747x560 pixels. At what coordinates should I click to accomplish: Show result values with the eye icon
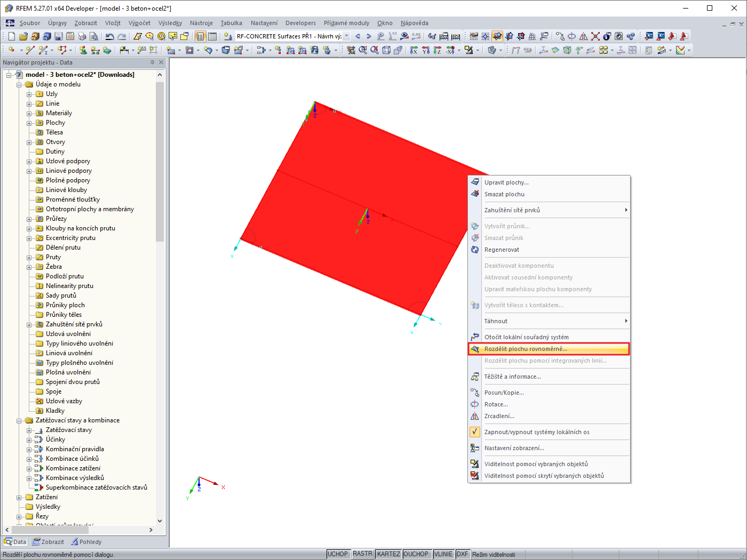coord(404,36)
